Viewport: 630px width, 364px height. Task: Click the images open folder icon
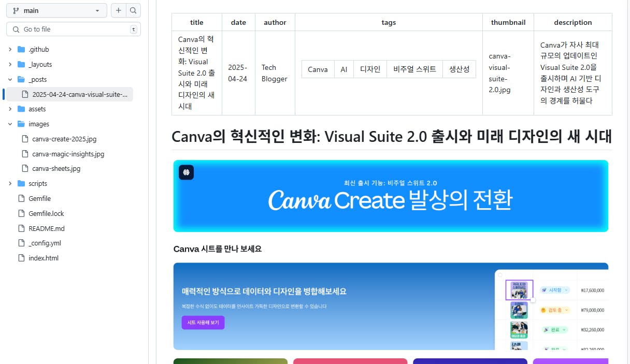coord(21,124)
